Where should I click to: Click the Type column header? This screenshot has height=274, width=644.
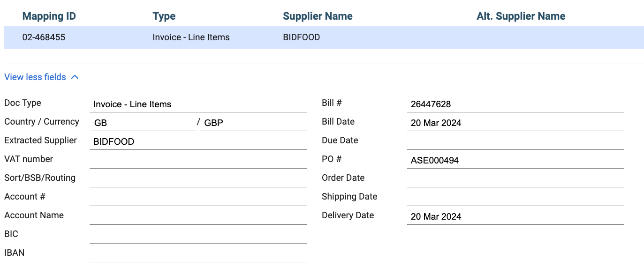164,16
